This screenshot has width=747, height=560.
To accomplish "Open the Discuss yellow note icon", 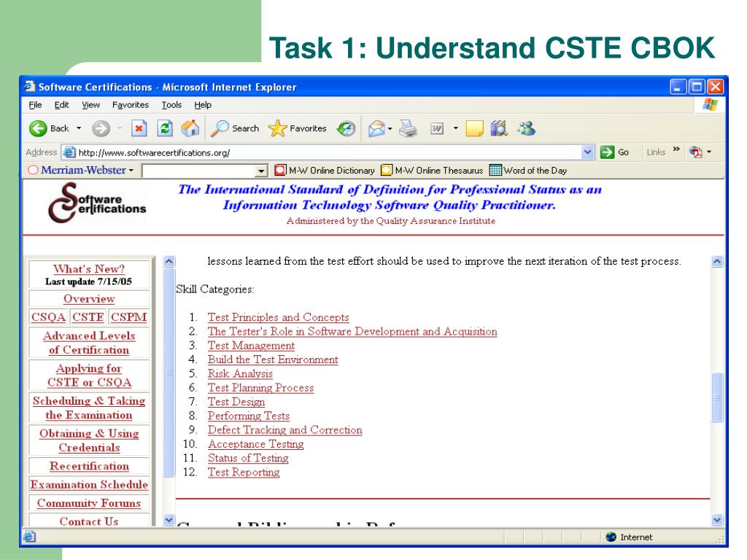I will tap(474, 128).
